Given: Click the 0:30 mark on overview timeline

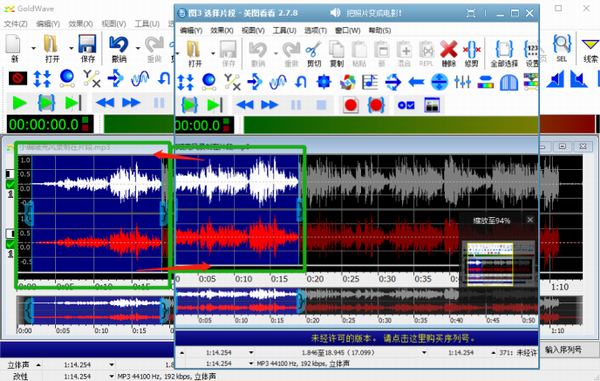Looking at the screenshot, I should tap(385, 320).
